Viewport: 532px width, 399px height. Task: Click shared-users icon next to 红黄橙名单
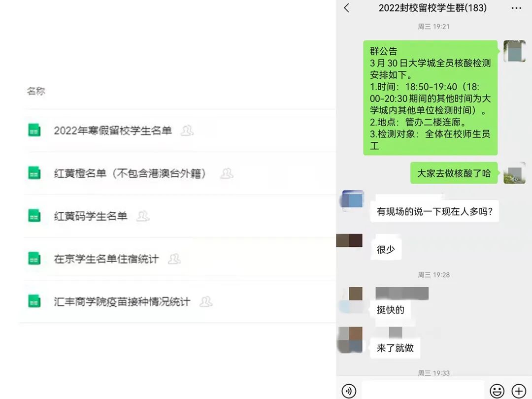[x=227, y=173]
